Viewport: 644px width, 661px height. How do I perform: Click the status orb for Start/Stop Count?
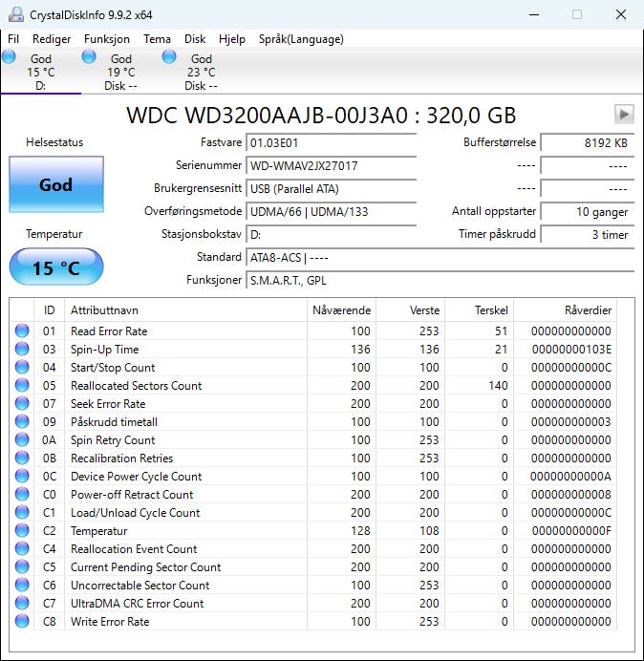(x=22, y=367)
